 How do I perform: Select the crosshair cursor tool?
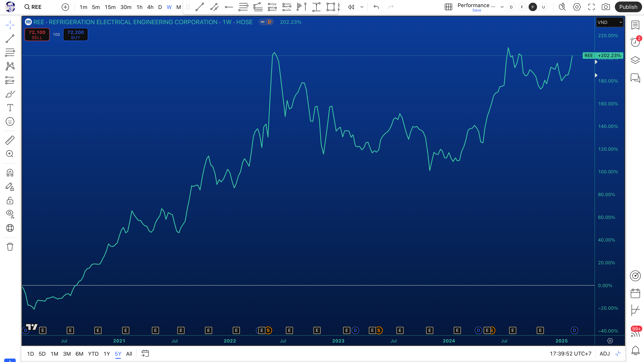point(10,25)
